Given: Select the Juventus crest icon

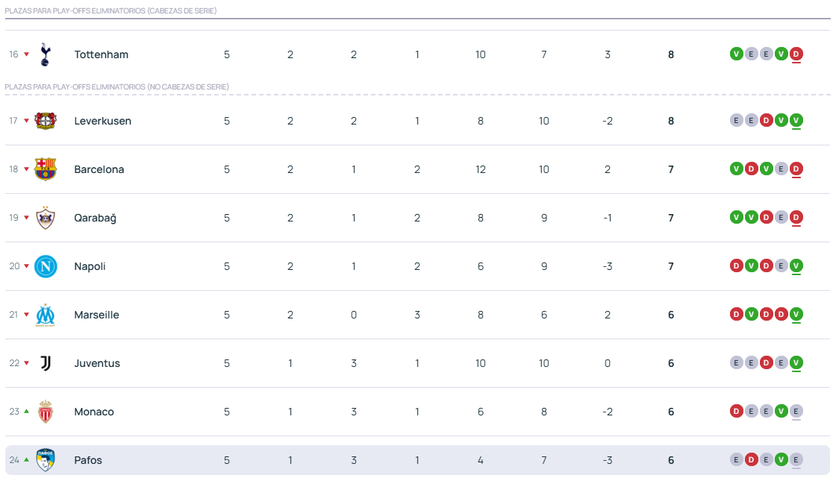Looking at the screenshot, I should coord(45,363).
